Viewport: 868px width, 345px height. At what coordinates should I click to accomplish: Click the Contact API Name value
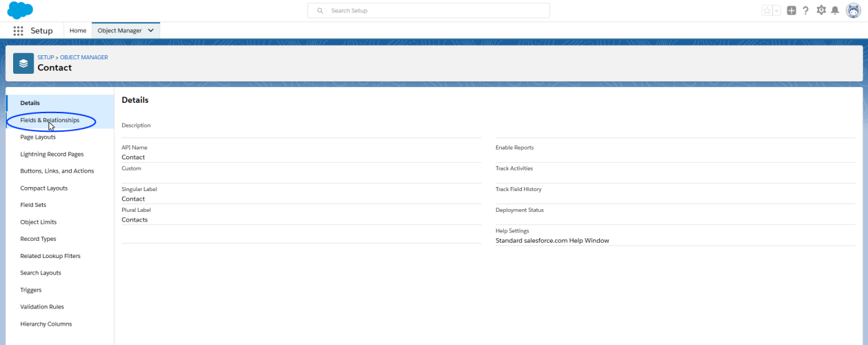click(x=133, y=157)
